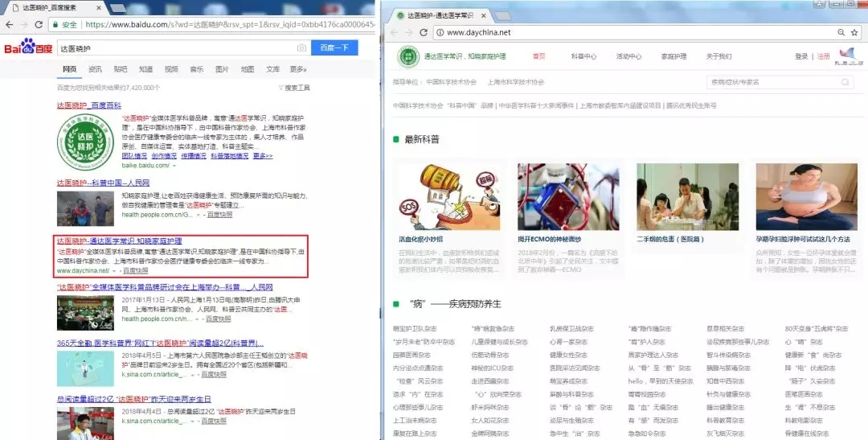Open 达医晓护-通达医学常识,知晓家庭护理 result title
868x440 pixels.
(x=119, y=241)
